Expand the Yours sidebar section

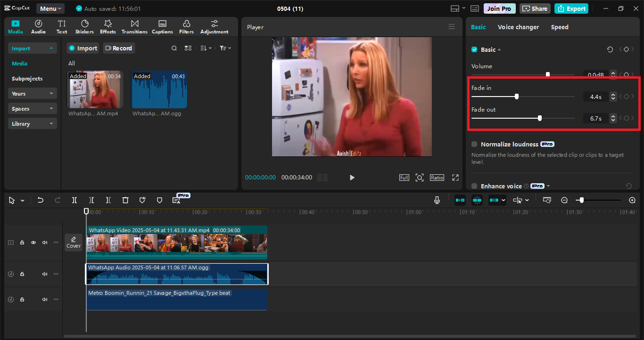pyautogui.click(x=33, y=93)
